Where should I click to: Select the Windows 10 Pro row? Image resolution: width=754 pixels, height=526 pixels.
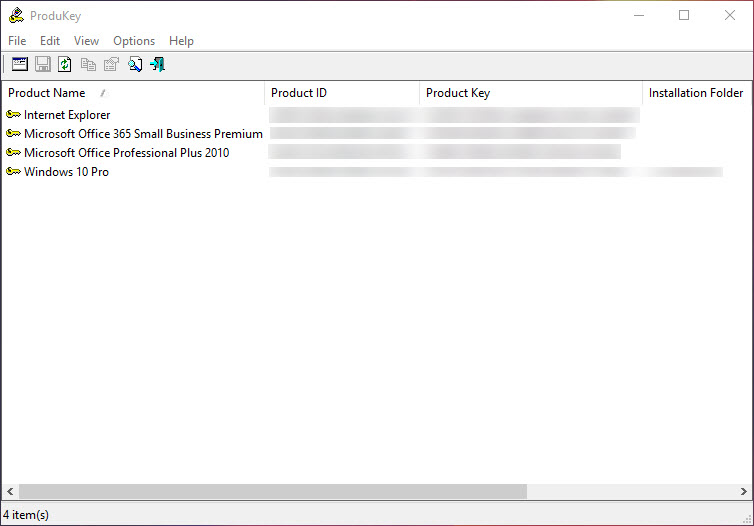point(377,171)
